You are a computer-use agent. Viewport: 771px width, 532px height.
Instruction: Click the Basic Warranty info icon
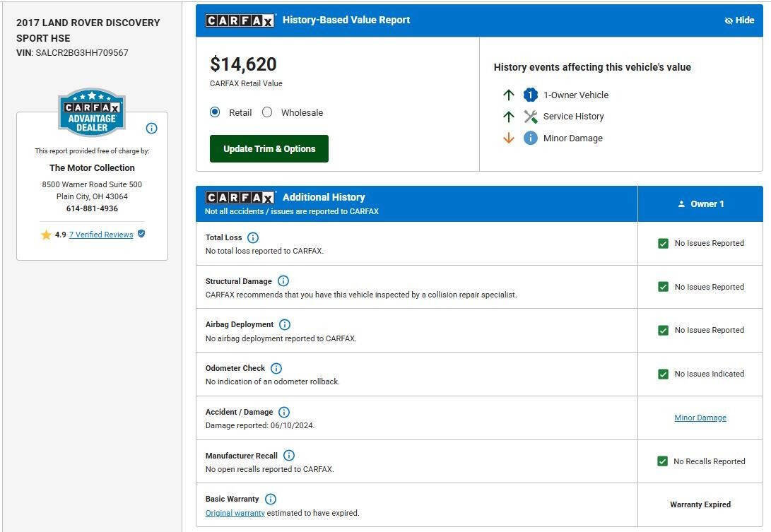271,499
